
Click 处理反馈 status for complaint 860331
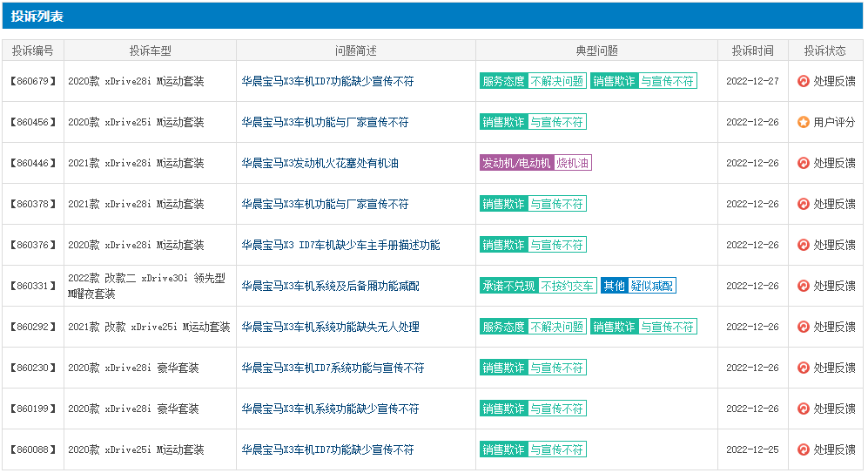(834, 287)
